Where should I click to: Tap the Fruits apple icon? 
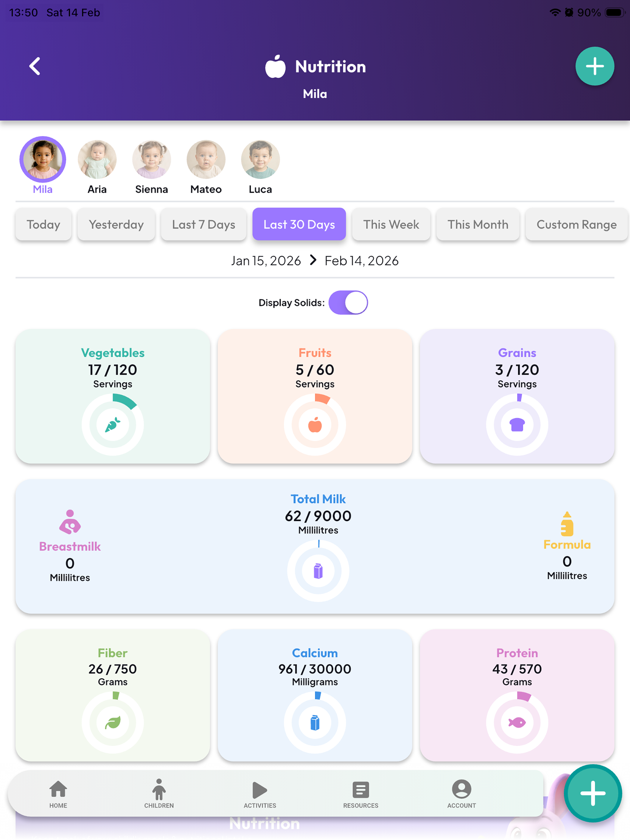coord(315,425)
